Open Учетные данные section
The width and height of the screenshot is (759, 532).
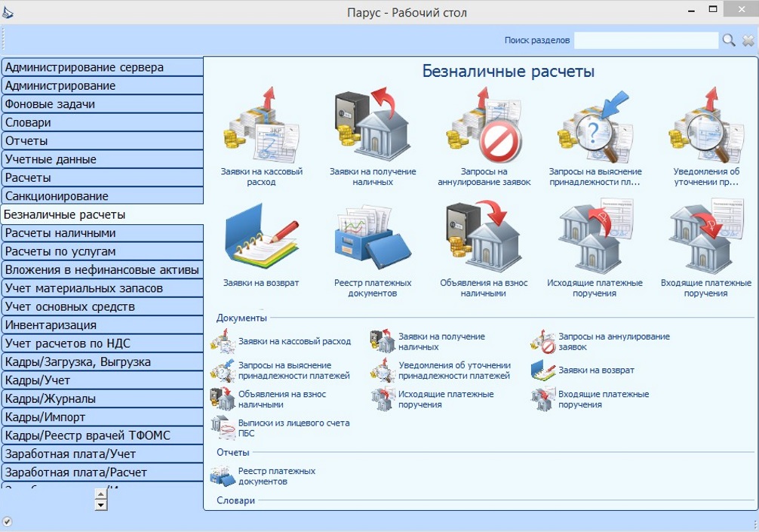(x=102, y=159)
